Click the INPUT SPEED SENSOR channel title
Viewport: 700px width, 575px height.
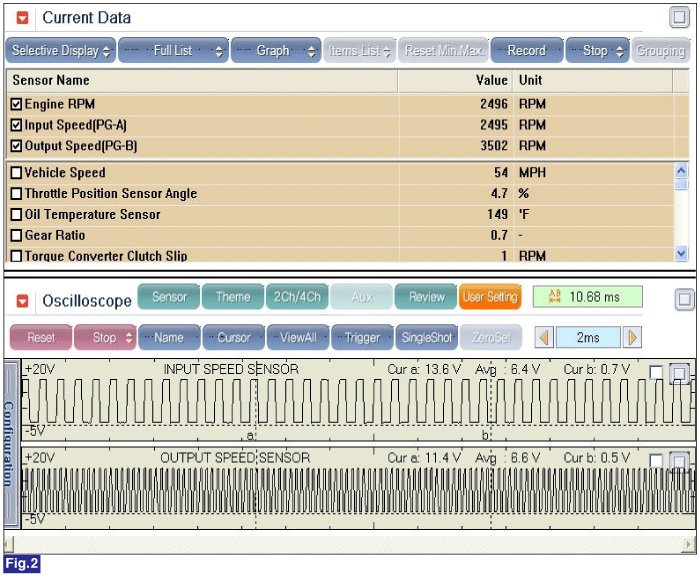[231, 369]
